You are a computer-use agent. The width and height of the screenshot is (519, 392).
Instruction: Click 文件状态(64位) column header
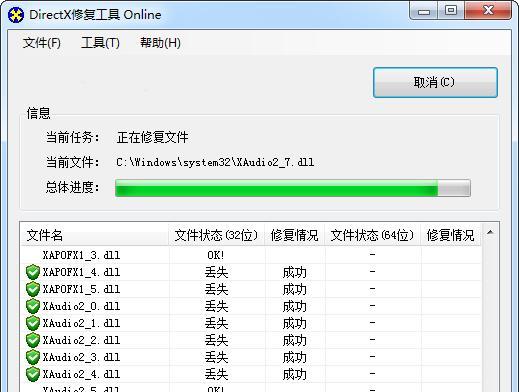pos(373,235)
